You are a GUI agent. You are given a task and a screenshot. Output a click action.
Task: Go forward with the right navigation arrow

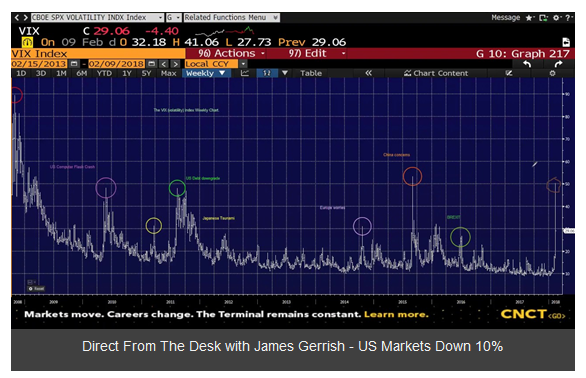[25, 18]
